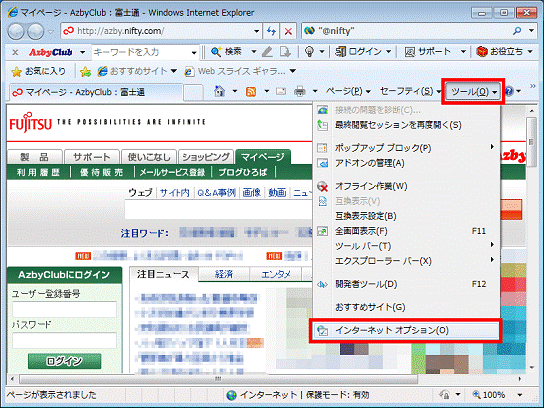Open the セーフティ(S) command menu
Screen dimensions: 544x408
click(x=410, y=91)
